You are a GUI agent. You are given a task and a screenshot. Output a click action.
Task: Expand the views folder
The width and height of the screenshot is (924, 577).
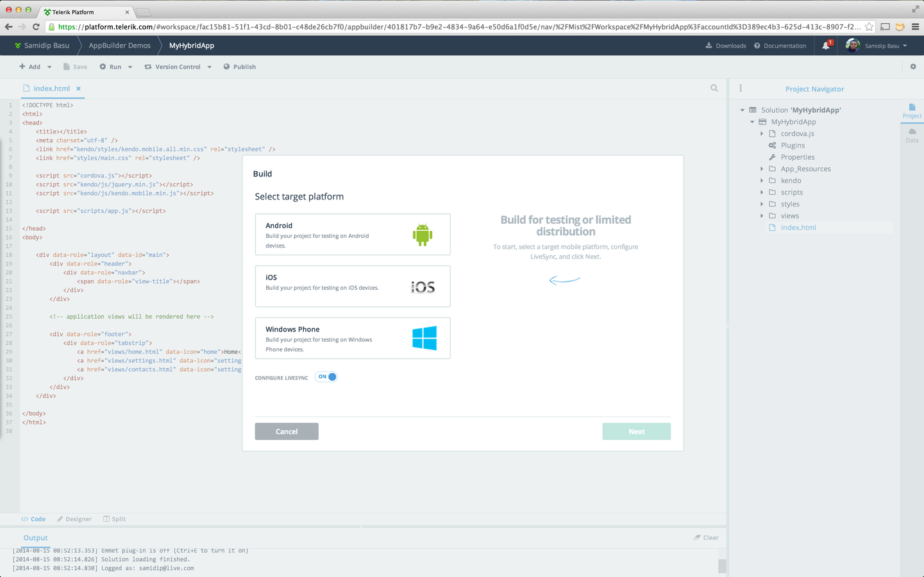(x=762, y=216)
